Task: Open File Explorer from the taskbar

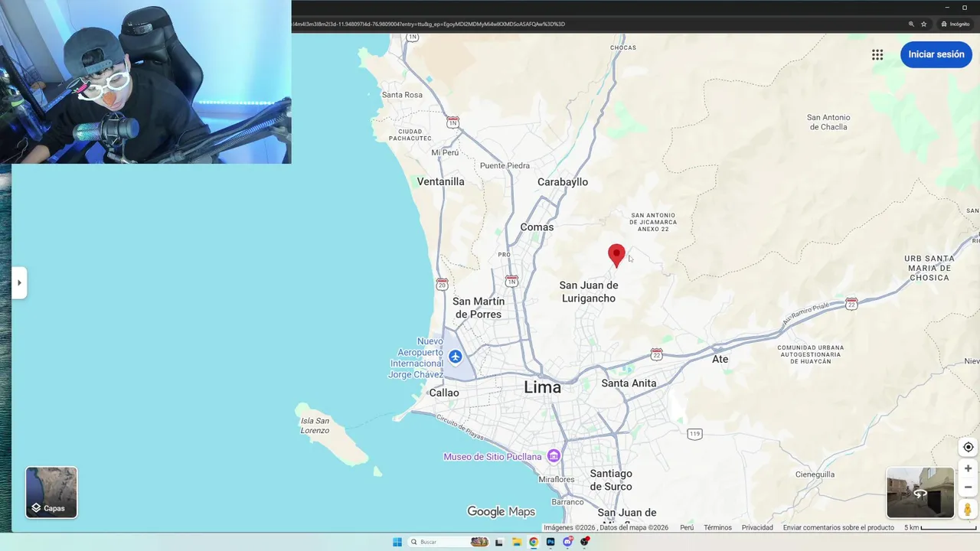Action: point(517,542)
